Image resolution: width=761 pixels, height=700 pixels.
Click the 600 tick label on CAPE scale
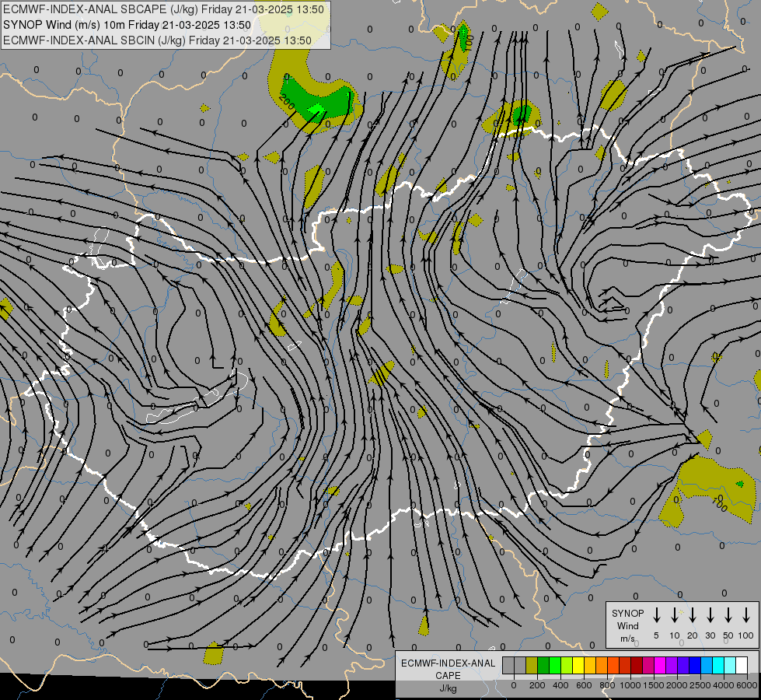tap(584, 685)
